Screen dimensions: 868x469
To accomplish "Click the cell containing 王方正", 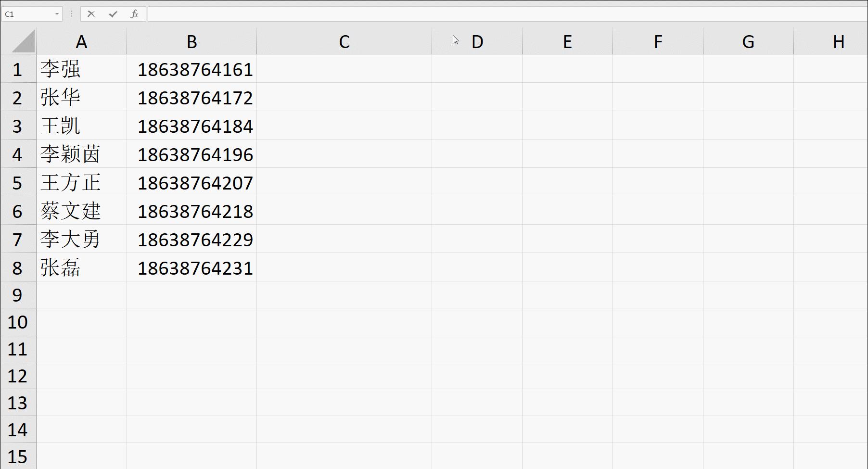I will tap(82, 183).
